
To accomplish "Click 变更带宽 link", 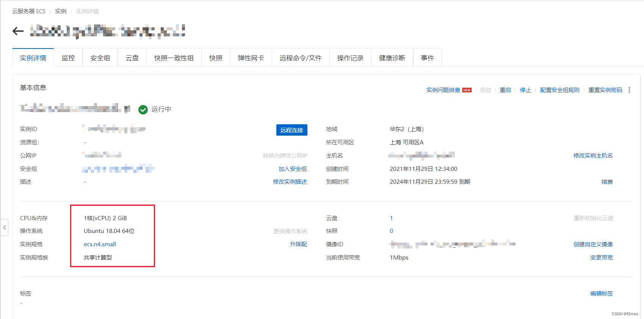I will point(602,258).
